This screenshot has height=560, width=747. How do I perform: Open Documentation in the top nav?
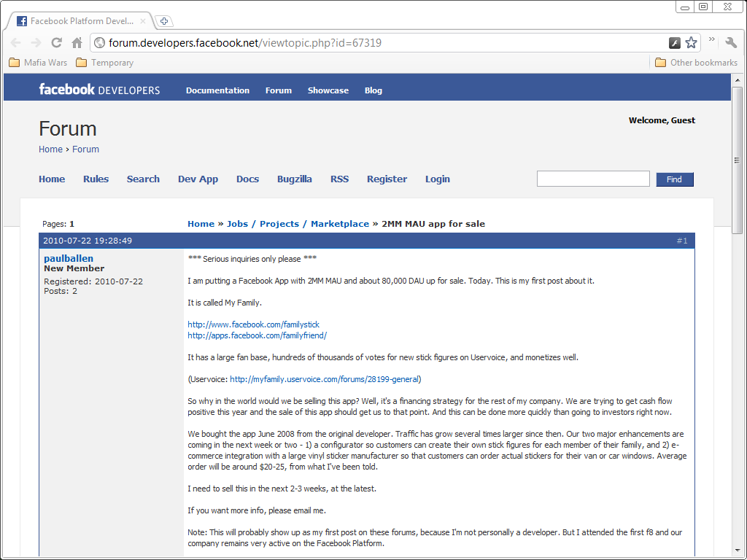217,90
